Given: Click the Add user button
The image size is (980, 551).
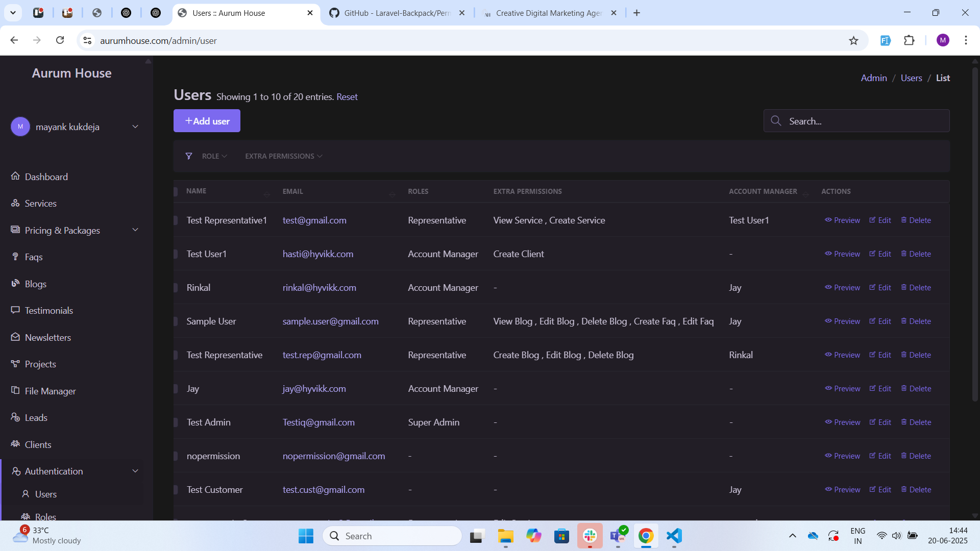Looking at the screenshot, I should [207, 121].
